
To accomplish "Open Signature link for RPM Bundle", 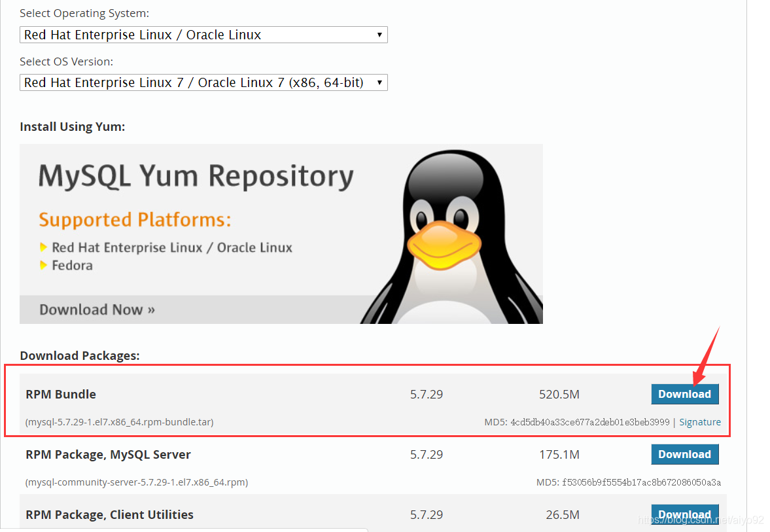I will click(700, 422).
